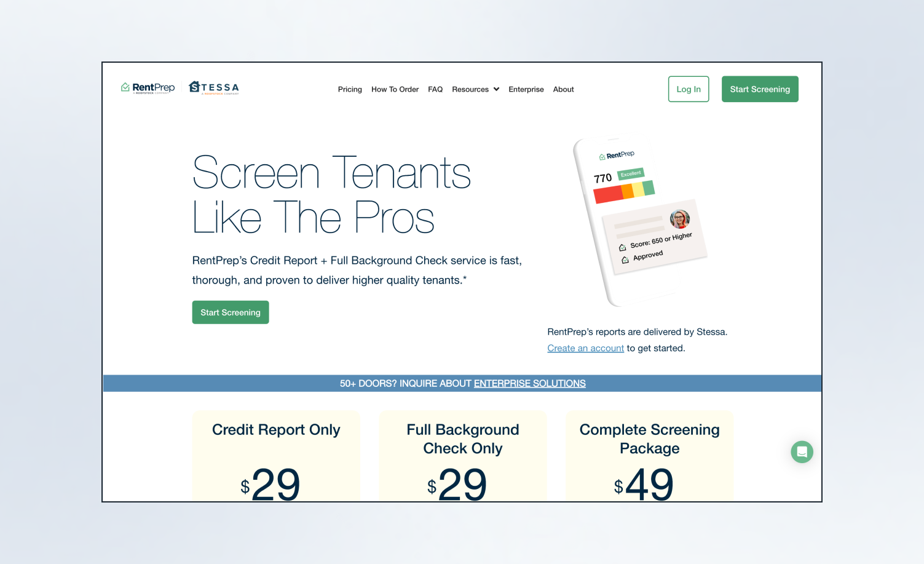Image resolution: width=924 pixels, height=564 pixels.
Task: Go to How To Order page
Action: (395, 89)
